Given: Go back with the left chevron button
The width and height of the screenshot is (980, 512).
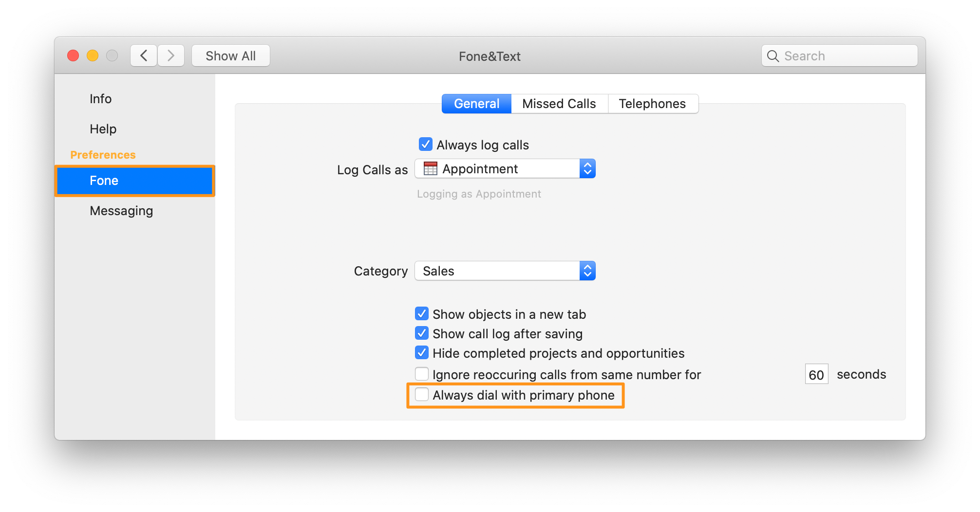Looking at the screenshot, I should click(x=144, y=55).
